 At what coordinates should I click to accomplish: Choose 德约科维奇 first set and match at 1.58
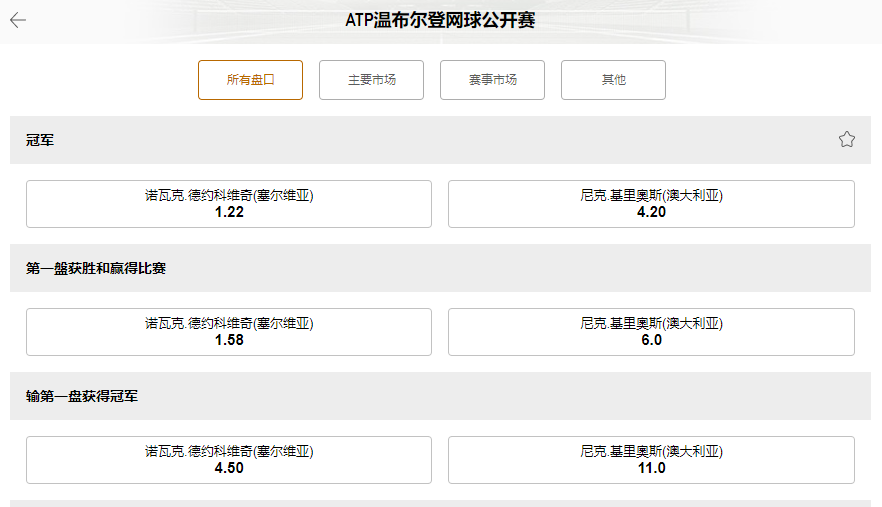(229, 332)
